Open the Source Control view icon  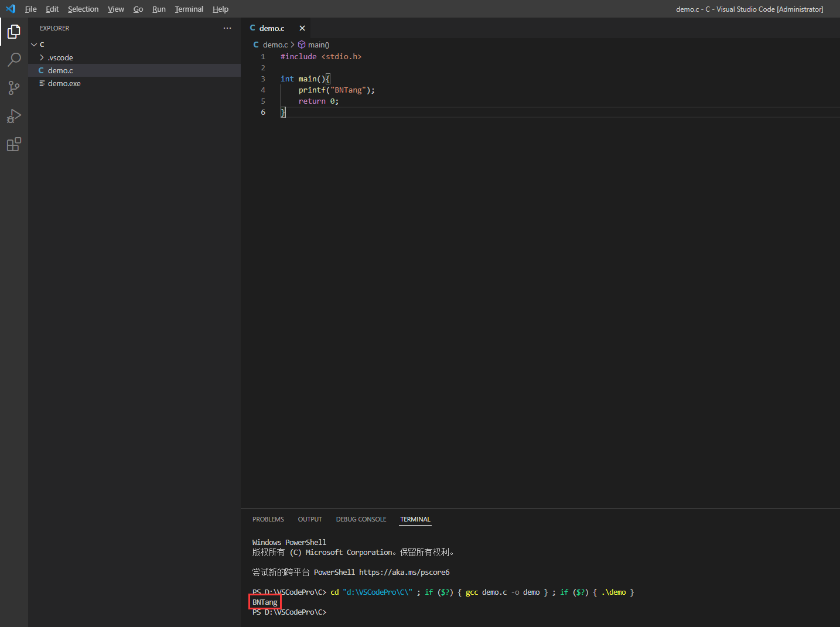click(14, 88)
